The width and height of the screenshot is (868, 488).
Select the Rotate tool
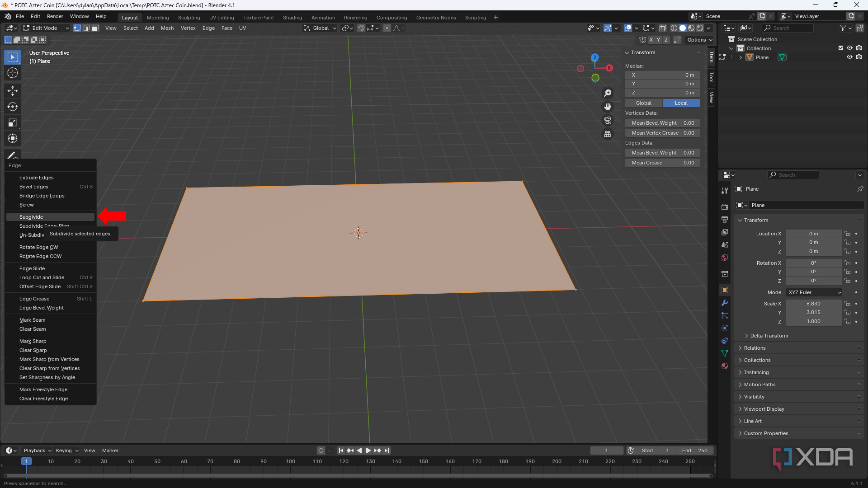click(12, 107)
